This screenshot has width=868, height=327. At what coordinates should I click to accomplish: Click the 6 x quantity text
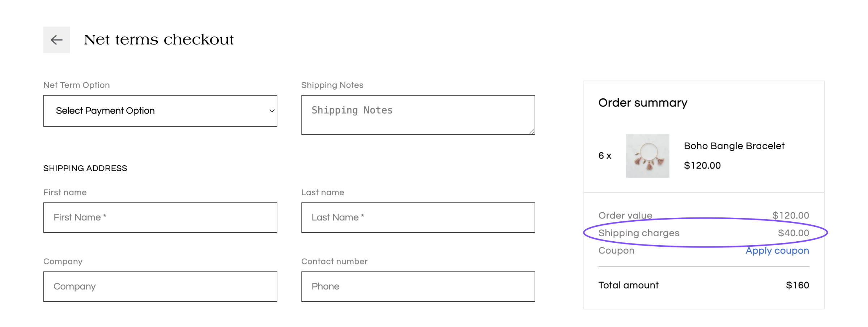pos(605,156)
